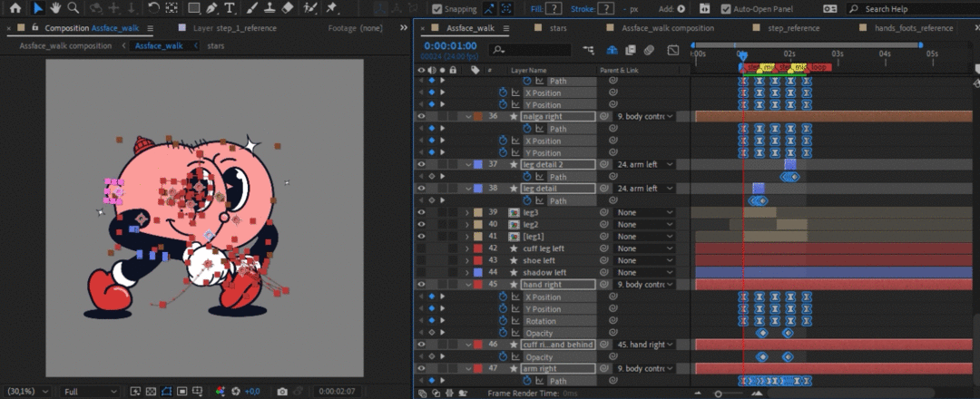
Task: Hide the hand right layer
Action: (x=421, y=284)
